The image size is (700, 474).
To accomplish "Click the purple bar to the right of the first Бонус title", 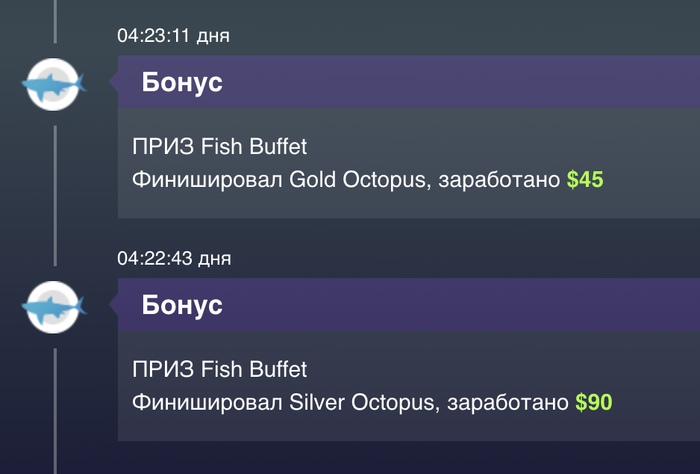I will coord(460,82).
